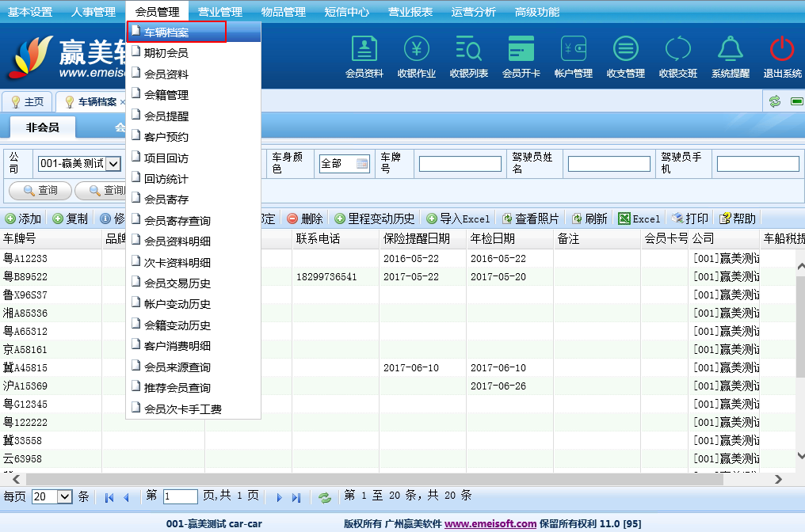Click the 收银作业 cashier icon
Image resolution: width=805 pixels, height=532 pixels.
417,56
